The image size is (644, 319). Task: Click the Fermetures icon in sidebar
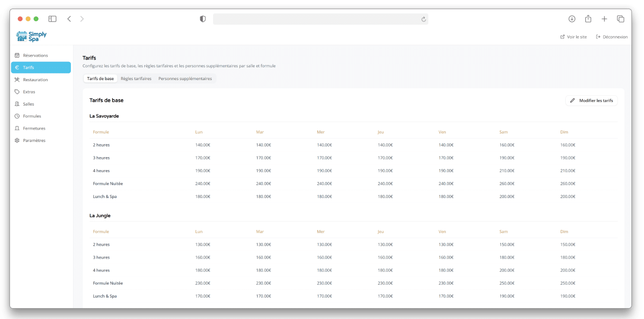17,128
